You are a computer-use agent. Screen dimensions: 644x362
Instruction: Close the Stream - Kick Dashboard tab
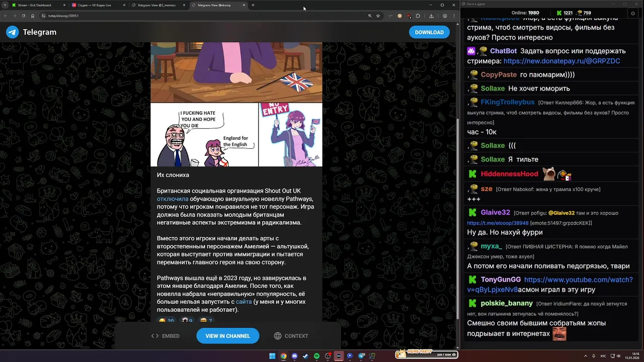click(64, 5)
